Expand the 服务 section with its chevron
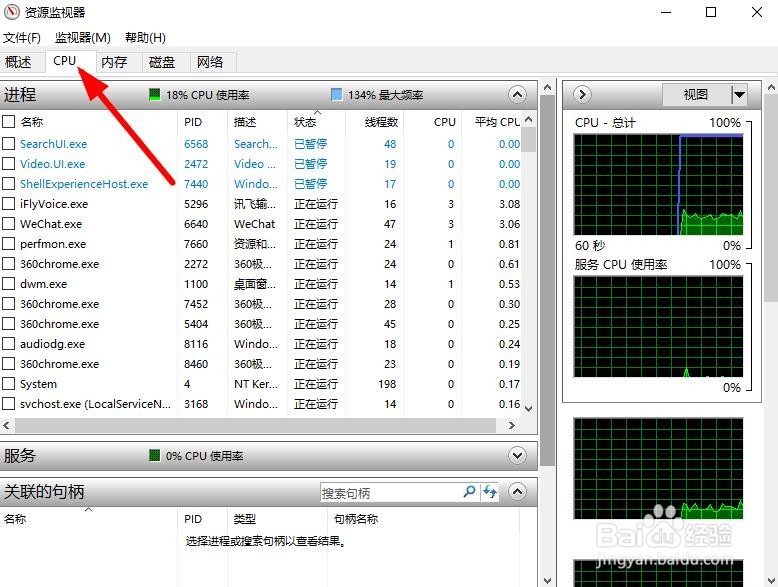The height and width of the screenshot is (587, 778). point(517,455)
